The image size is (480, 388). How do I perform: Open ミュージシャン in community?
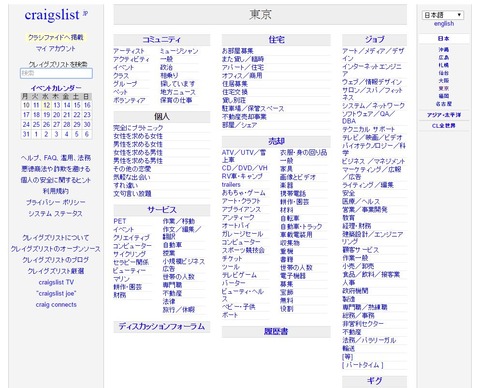click(x=179, y=51)
